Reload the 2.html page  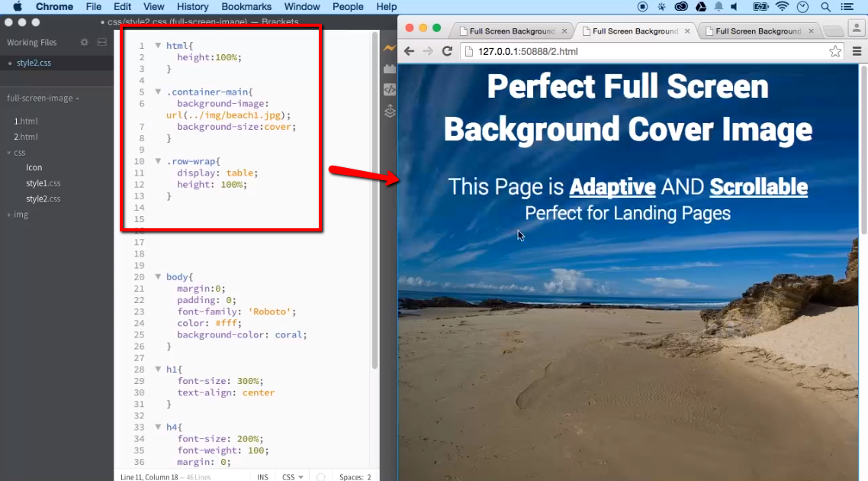[447, 52]
